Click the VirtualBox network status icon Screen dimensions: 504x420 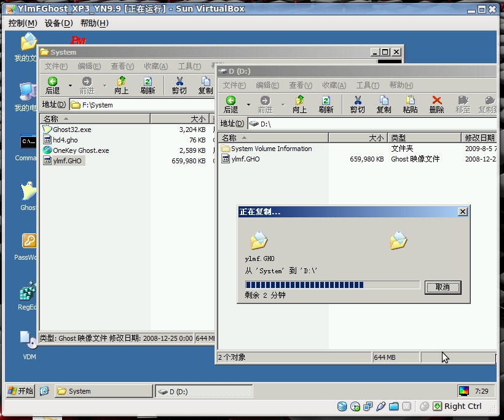click(x=368, y=406)
